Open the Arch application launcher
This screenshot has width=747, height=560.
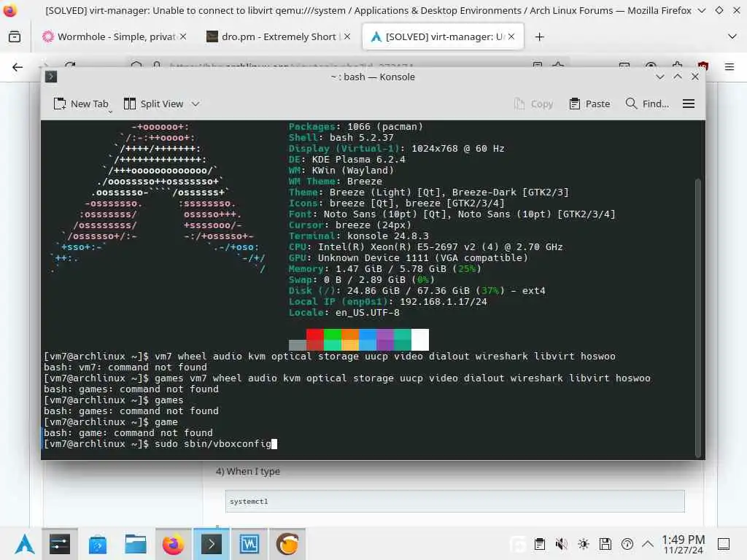tap(24, 544)
